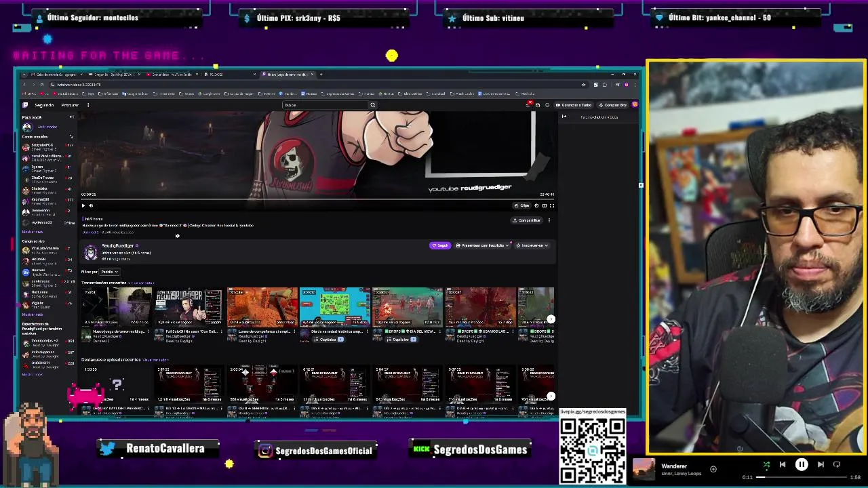Toggle shuffle in the music player

pos(766,464)
